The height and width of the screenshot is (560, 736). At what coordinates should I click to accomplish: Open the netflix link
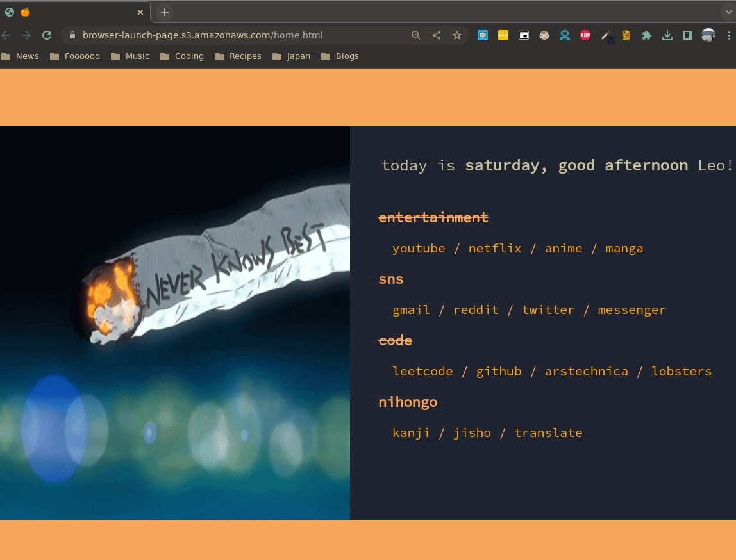(495, 248)
